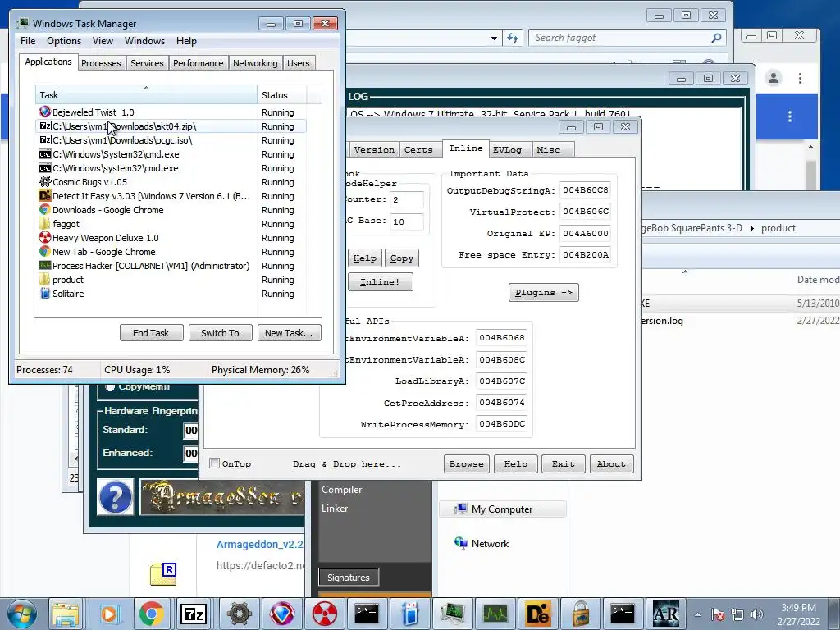Viewport: 840px width, 630px height.
Task: Click the OutputDebugStringA value field
Action: coord(586,190)
